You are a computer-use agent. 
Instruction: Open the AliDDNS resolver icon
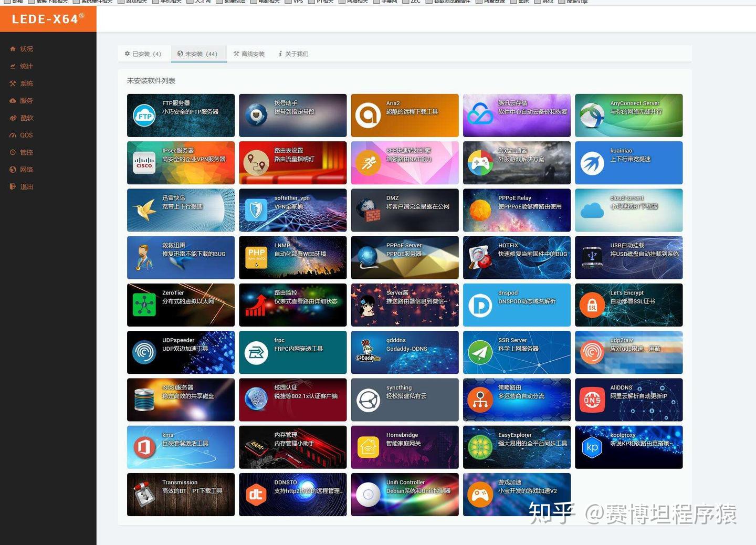593,400
